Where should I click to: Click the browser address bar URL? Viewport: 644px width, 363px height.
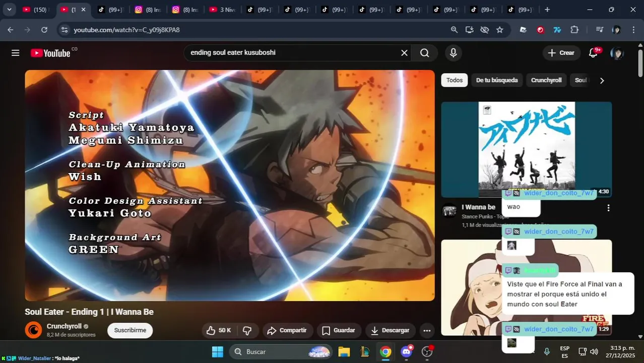126,30
